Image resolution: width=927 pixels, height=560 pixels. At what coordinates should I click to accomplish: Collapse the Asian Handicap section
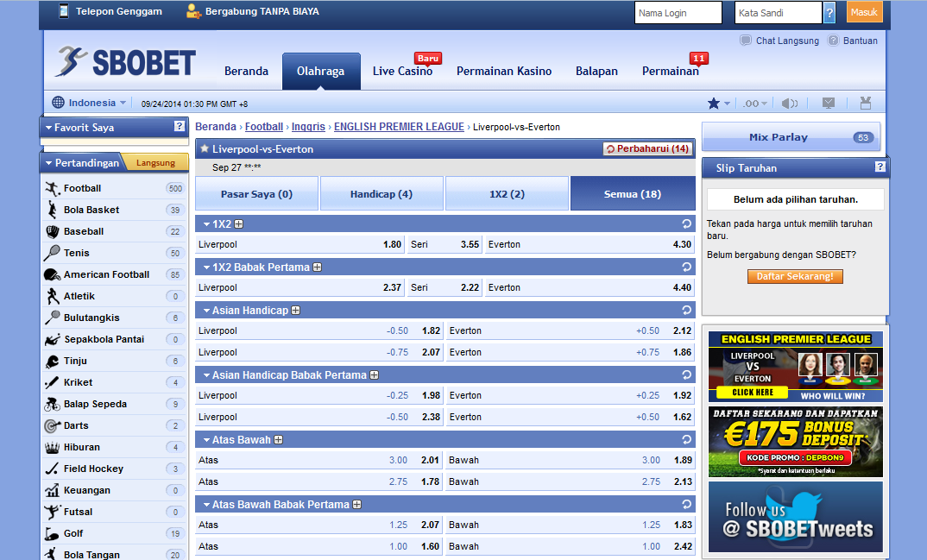point(206,311)
